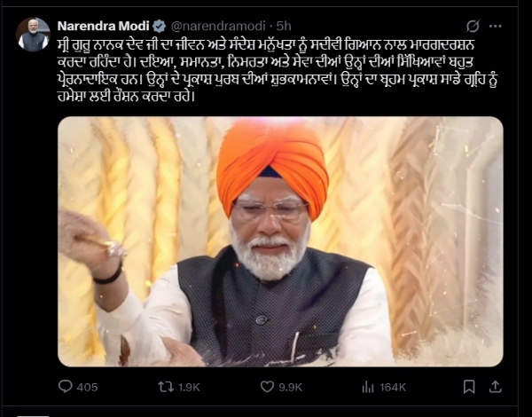Screen dimensions: 532x417
Task: Click the Grok explain icon
Action: click(x=473, y=26)
